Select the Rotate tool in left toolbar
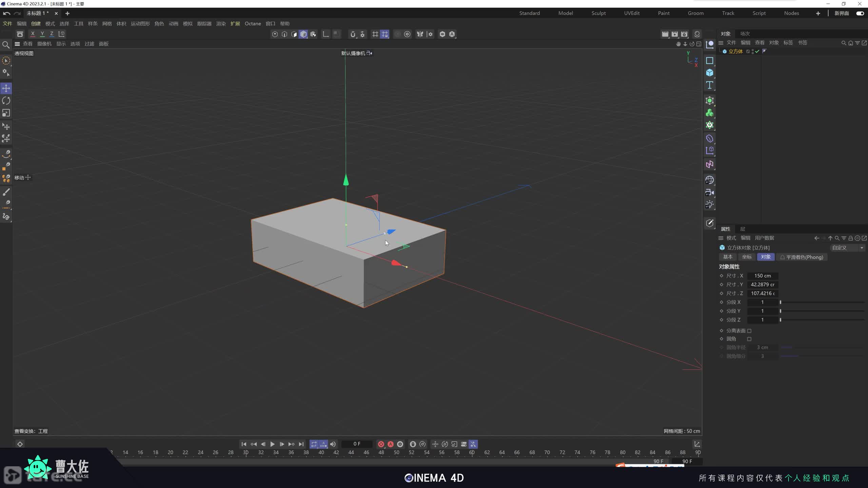The width and height of the screenshot is (868, 488). (x=6, y=101)
